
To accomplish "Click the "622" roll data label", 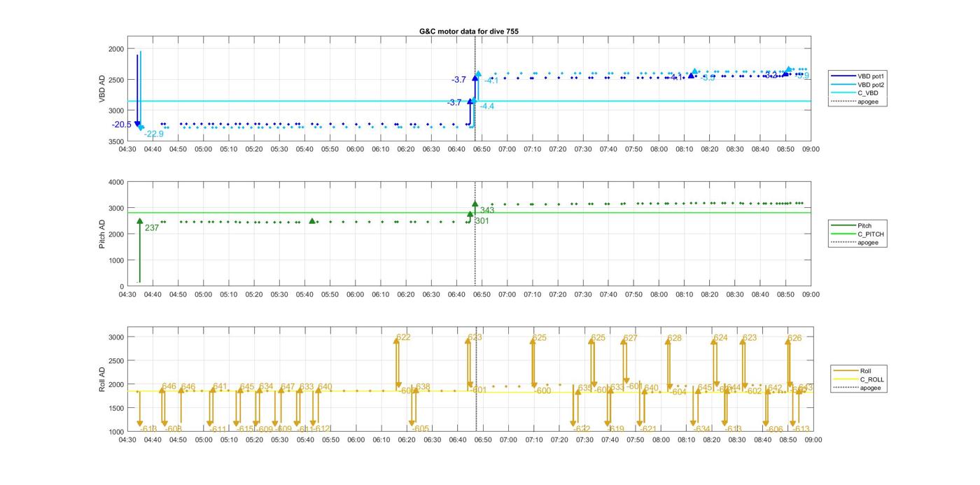I will pyautogui.click(x=403, y=337).
